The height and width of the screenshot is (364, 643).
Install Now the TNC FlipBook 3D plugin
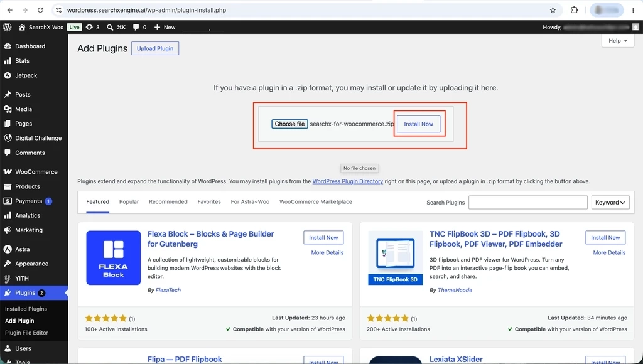tap(606, 237)
